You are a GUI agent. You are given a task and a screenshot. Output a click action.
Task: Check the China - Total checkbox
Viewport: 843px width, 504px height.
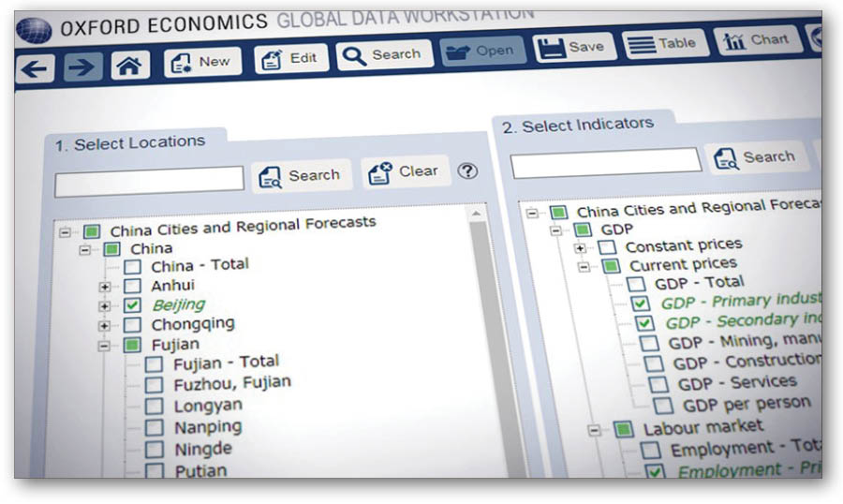pyautogui.click(x=133, y=267)
